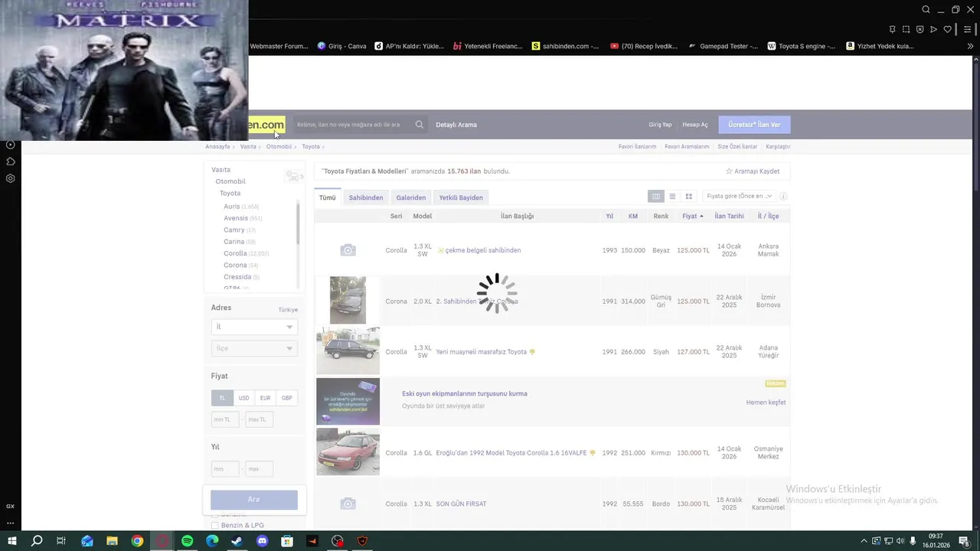Image resolution: width=980 pixels, height=551 pixels.
Task: Click the star next to Aramayı Kaydet
Action: [x=729, y=171]
